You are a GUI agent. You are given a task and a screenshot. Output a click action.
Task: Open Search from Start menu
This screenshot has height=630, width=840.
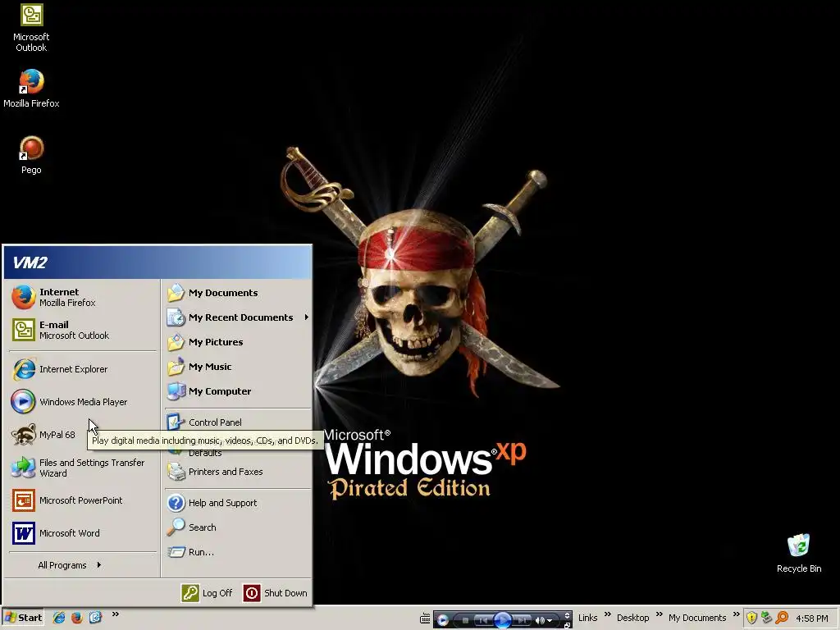[x=237, y=527]
